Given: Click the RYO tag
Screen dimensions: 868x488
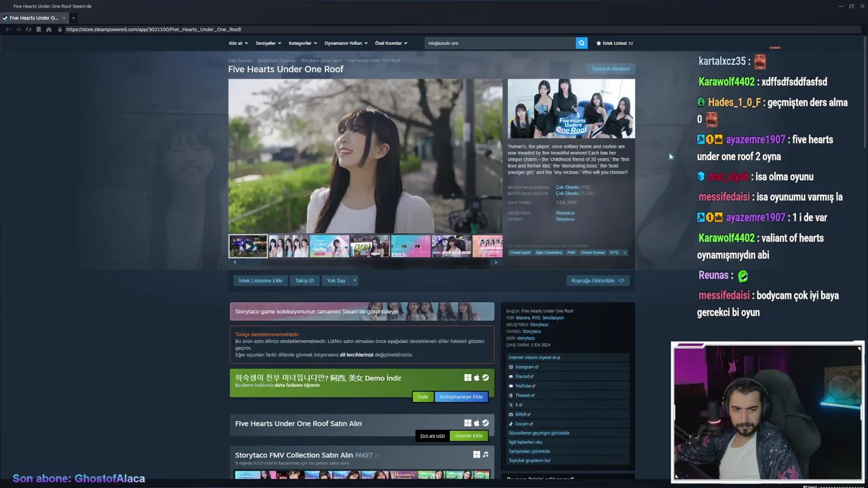Looking at the screenshot, I should click(614, 252).
